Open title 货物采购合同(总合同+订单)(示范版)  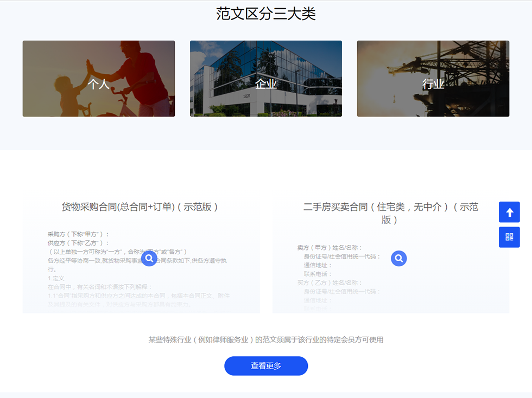pos(140,207)
